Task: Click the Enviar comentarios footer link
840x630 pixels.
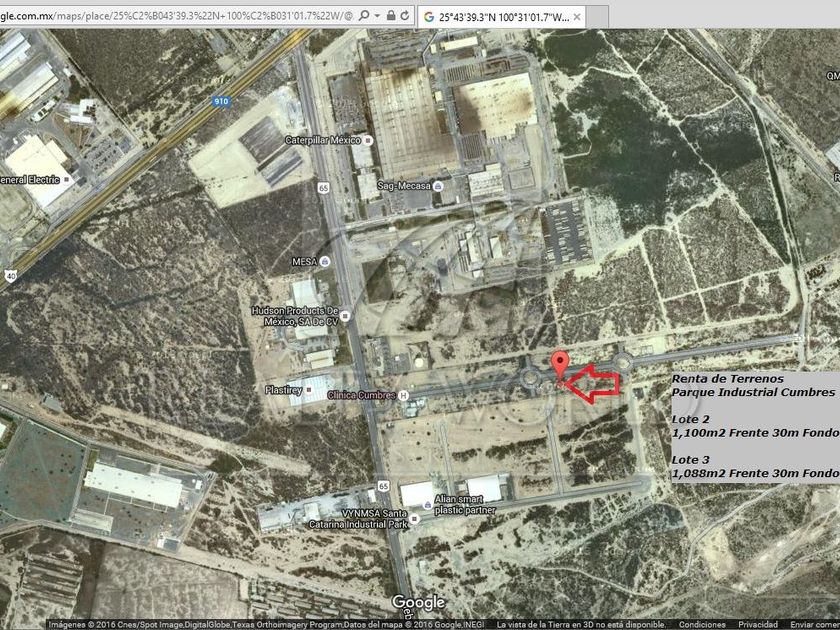Action: 814,625
